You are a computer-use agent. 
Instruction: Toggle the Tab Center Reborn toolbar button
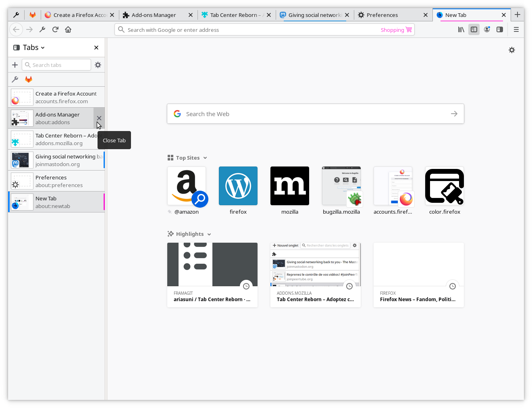(x=500, y=29)
